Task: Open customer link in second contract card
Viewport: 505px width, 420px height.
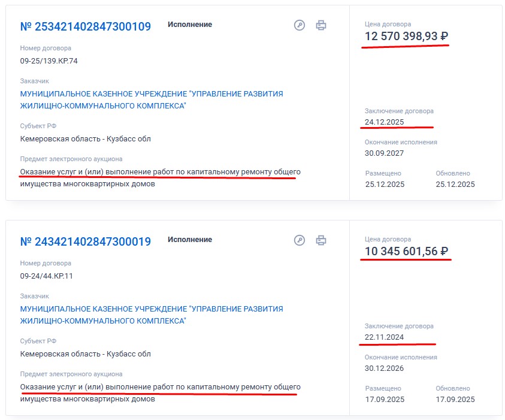Action: point(152,315)
